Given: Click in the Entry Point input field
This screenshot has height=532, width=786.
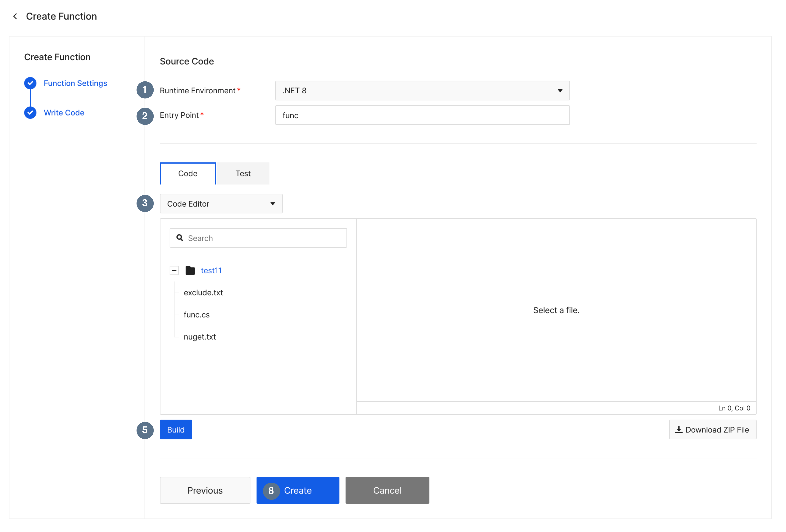Looking at the screenshot, I should coord(422,115).
